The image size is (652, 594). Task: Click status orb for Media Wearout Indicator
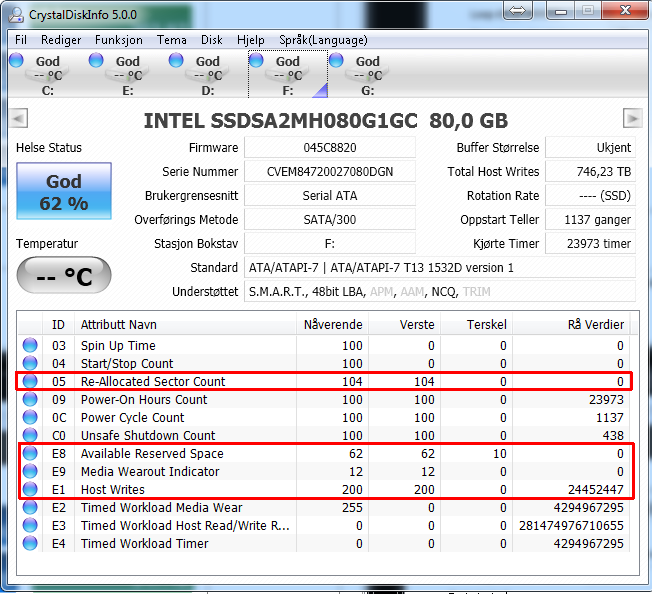tap(30, 471)
